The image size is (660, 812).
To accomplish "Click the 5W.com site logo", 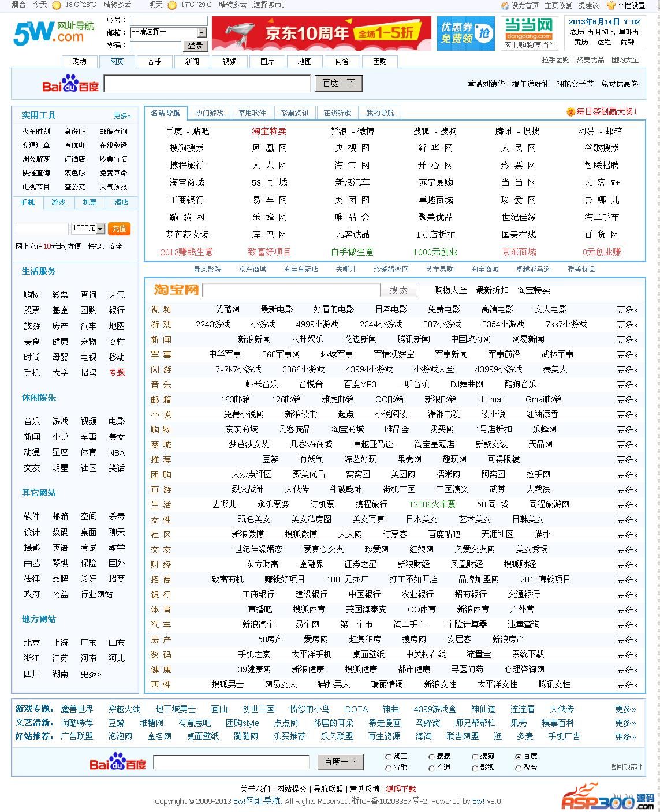I will pyautogui.click(x=54, y=33).
